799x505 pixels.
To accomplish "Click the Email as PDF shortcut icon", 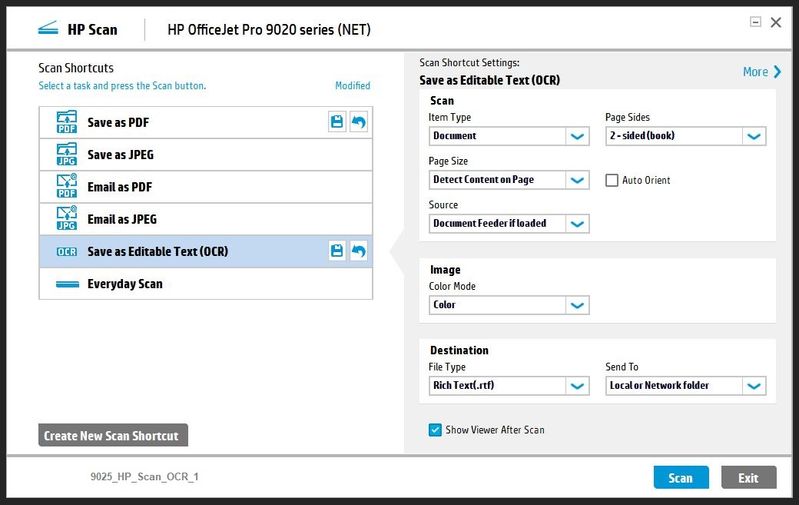I will (x=66, y=187).
